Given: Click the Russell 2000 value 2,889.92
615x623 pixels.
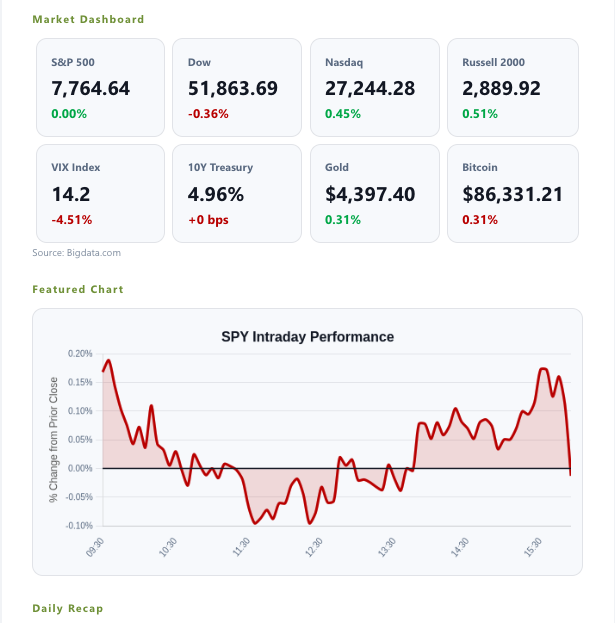Looking at the screenshot, I should coord(501,89).
